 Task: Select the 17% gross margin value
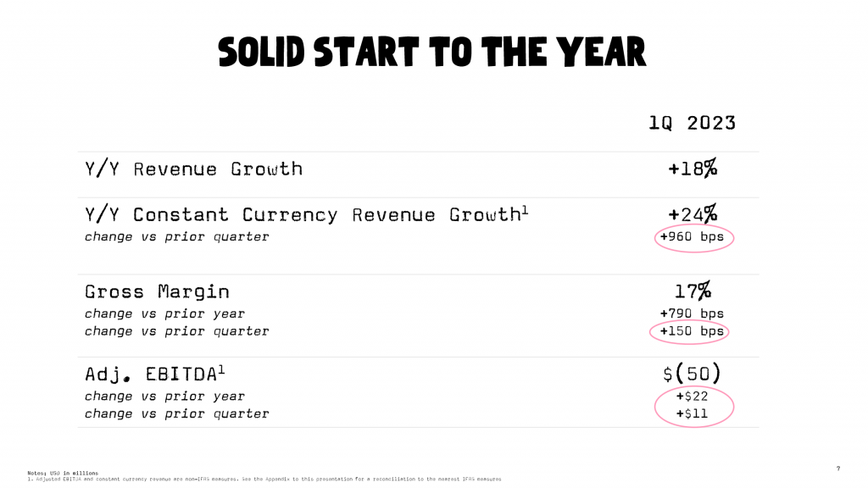pyautogui.click(x=693, y=291)
